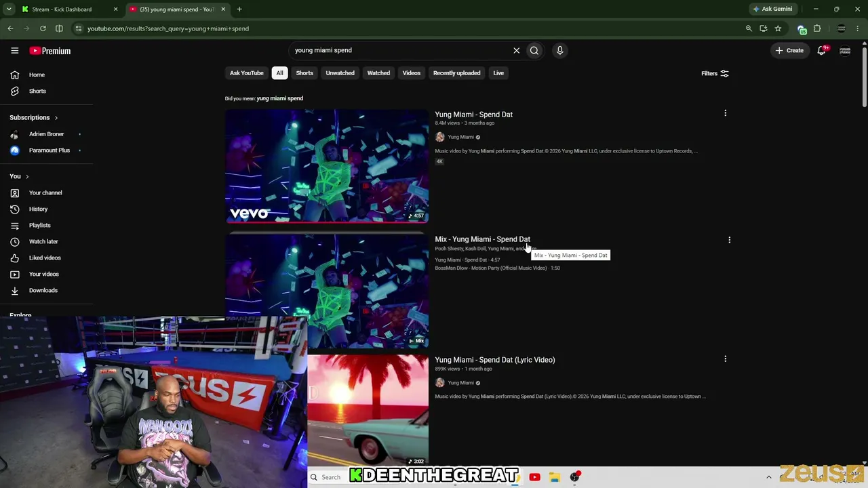Open zoom magnifier in address bar
The width and height of the screenshot is (868, 488).
pos(749,28)
